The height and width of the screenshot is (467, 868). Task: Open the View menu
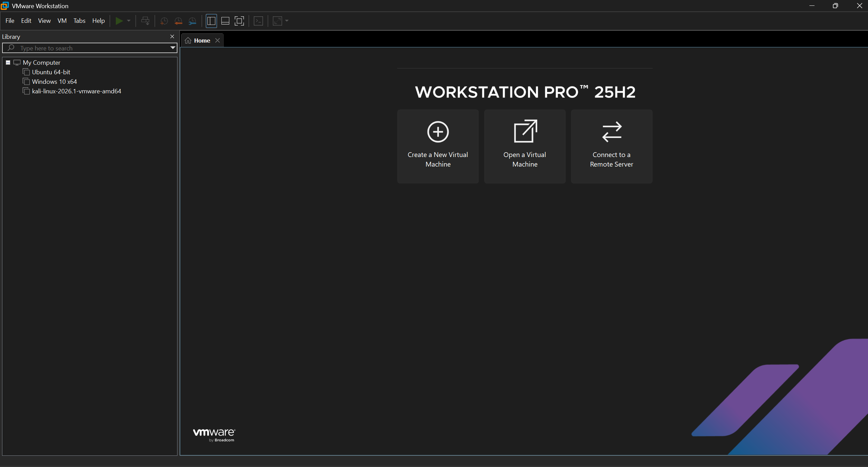click(44, 21)
